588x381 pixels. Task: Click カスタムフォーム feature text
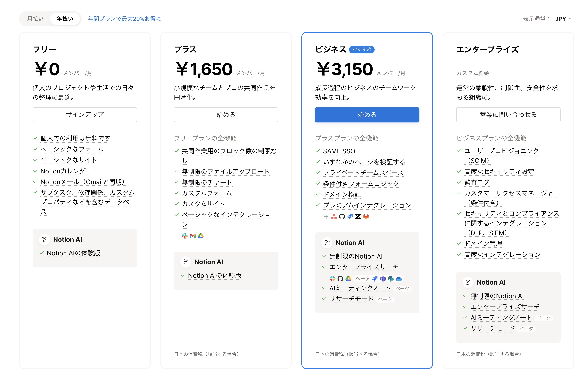pyautogui.click(x=207, y=193)
